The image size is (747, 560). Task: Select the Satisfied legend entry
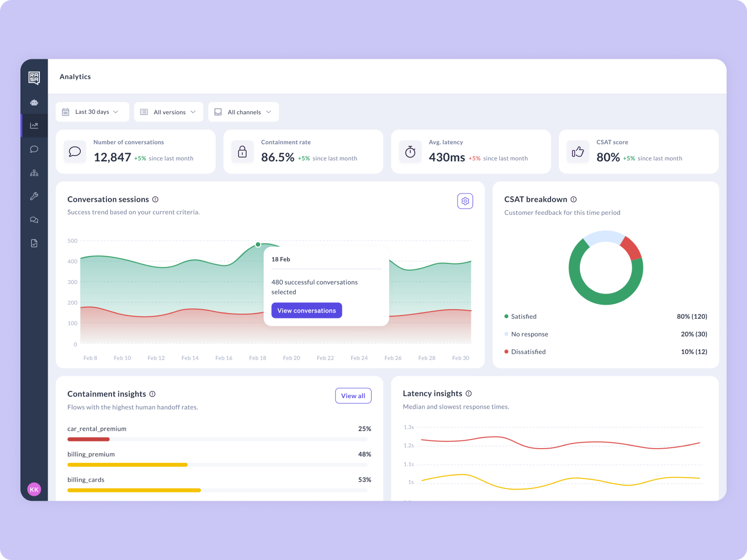point(523,316)
